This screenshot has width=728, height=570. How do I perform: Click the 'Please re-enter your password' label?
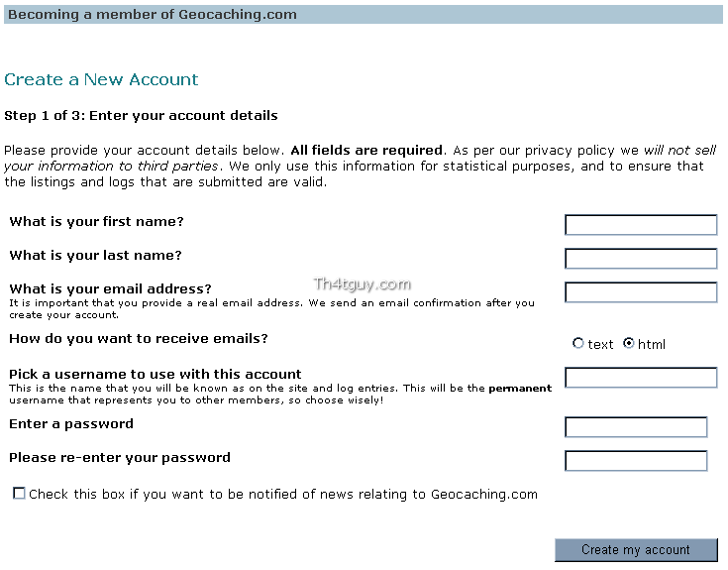120,458
